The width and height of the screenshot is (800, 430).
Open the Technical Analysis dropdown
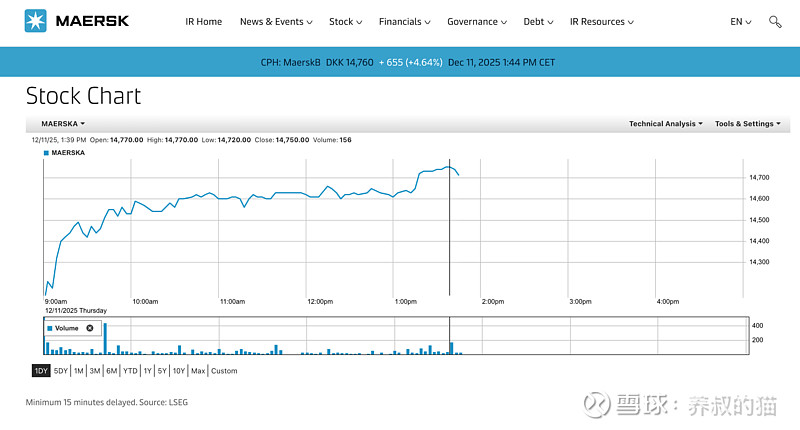(x=665, y=124)
